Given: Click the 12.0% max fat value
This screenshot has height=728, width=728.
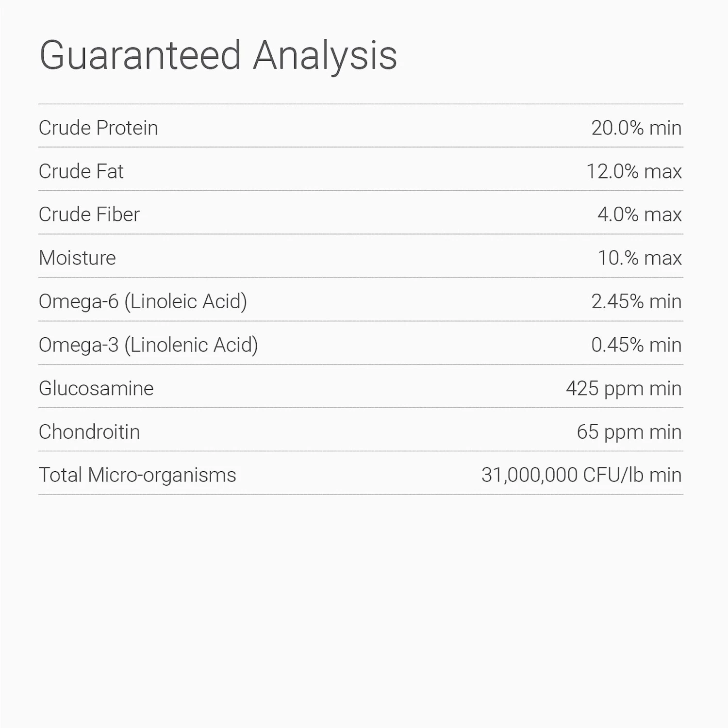Looking at the screenshot, I should tap(633, 171).
